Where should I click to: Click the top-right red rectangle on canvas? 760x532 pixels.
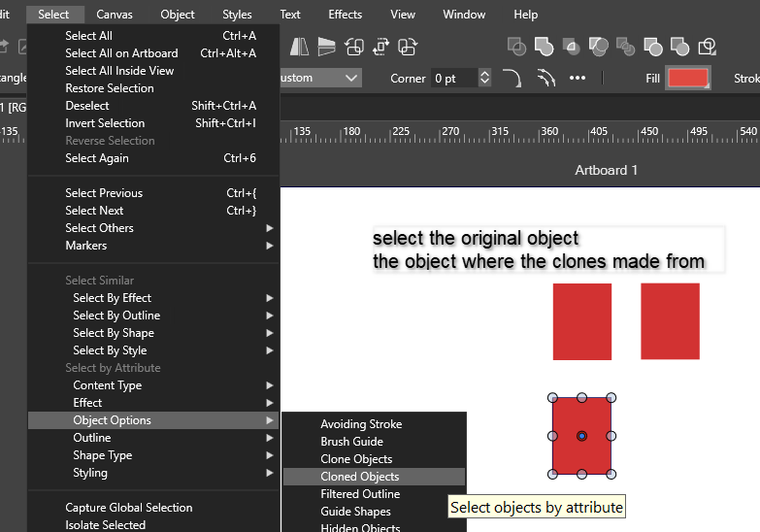click(x=670, y=321)
